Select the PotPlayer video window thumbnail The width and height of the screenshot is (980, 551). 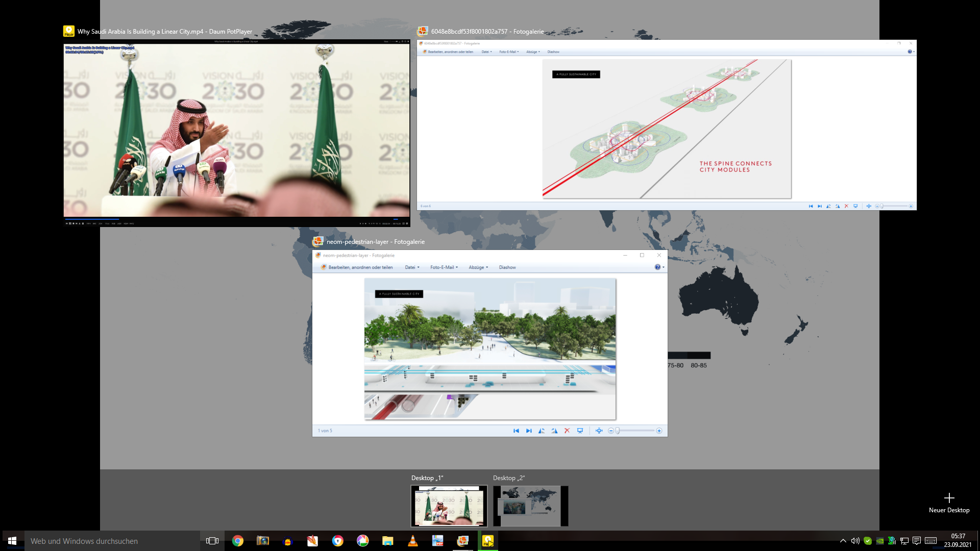(x=236, y=133)
